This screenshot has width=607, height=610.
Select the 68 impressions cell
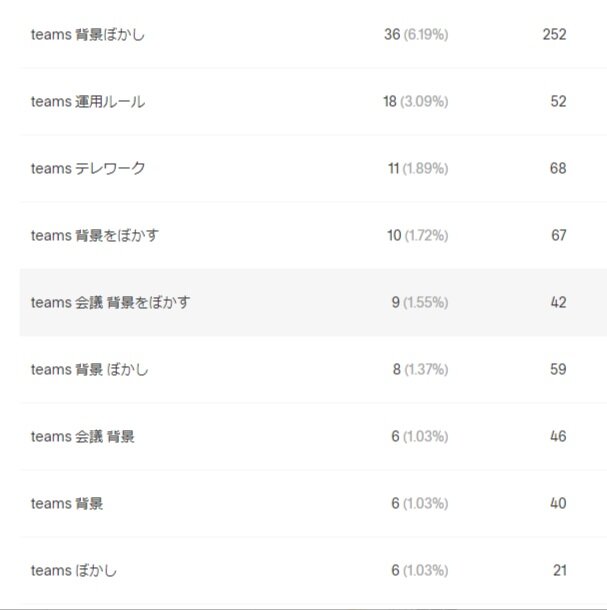point(558,169)
